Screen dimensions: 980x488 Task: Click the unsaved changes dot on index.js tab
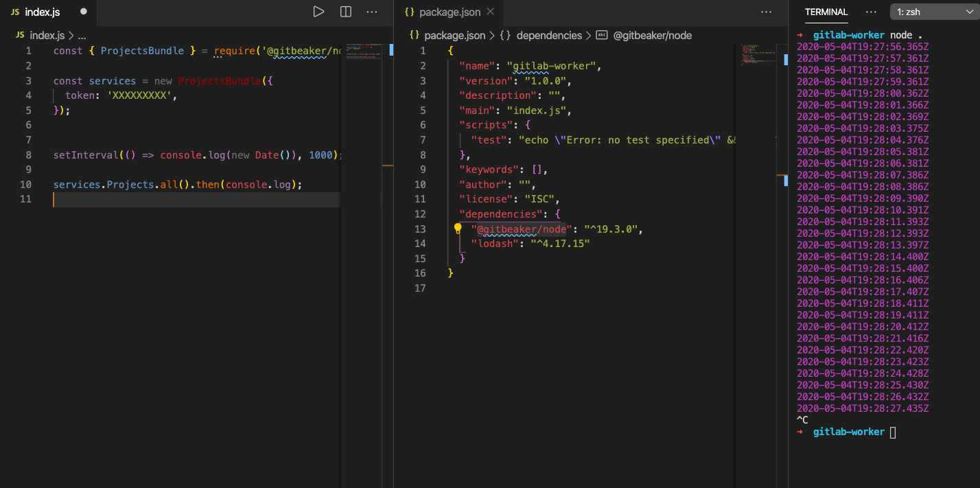click(x=83, y=11)
